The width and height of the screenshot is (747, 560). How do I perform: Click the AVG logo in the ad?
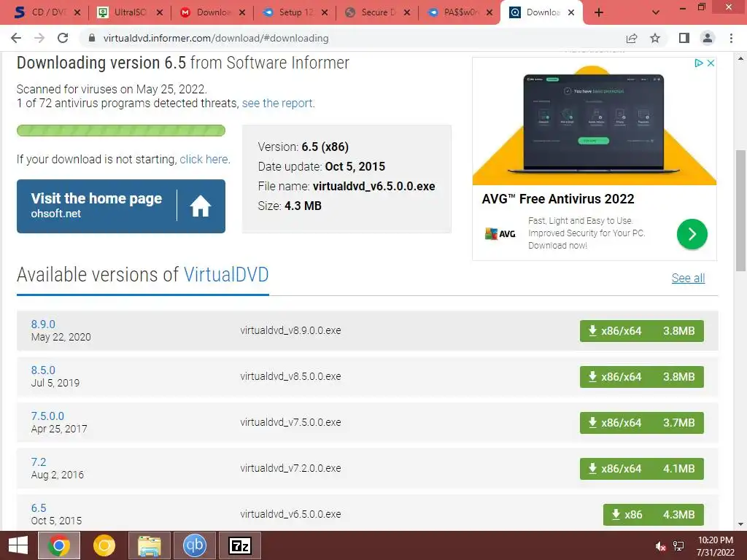500,234
